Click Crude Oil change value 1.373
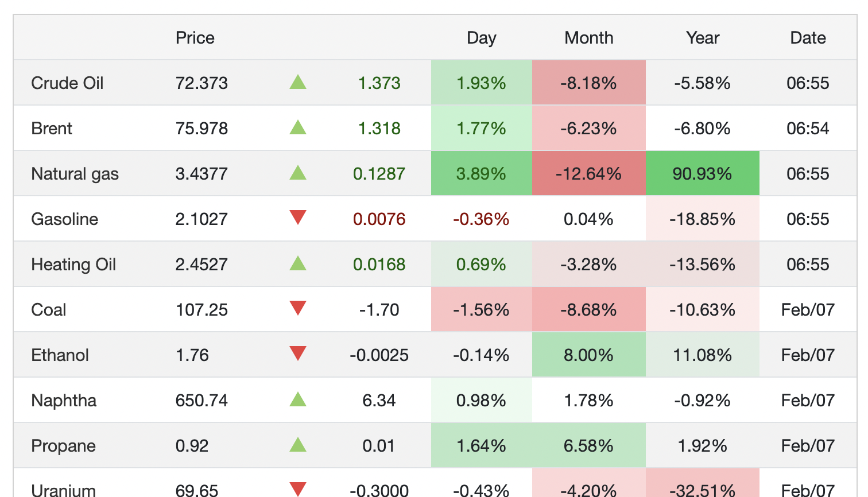Screen dimensions: 868x497 tap(379, 83)
